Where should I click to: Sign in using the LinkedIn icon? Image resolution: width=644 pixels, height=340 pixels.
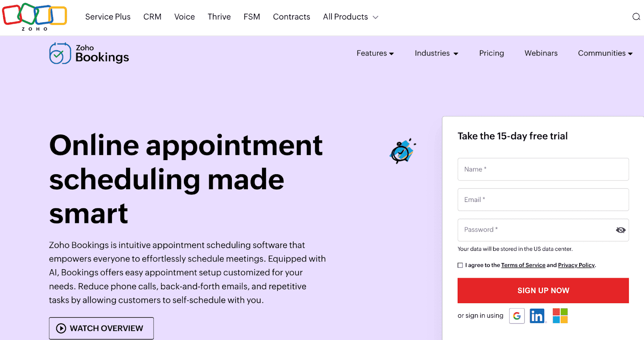point(538,315)
